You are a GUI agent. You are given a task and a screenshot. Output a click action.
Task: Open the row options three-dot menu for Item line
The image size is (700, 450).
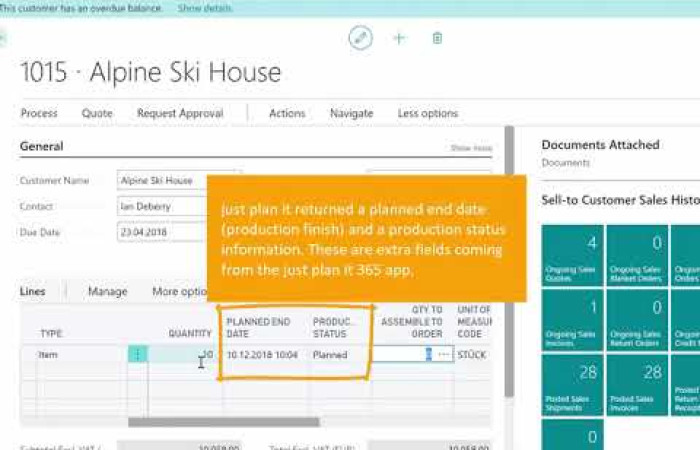138,354
